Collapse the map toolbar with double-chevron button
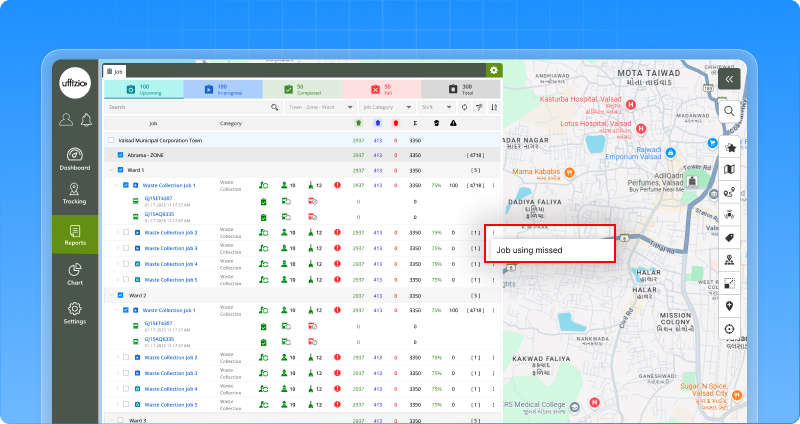The width and height of the screenshot is (800, 424). [x=730, y=78]
